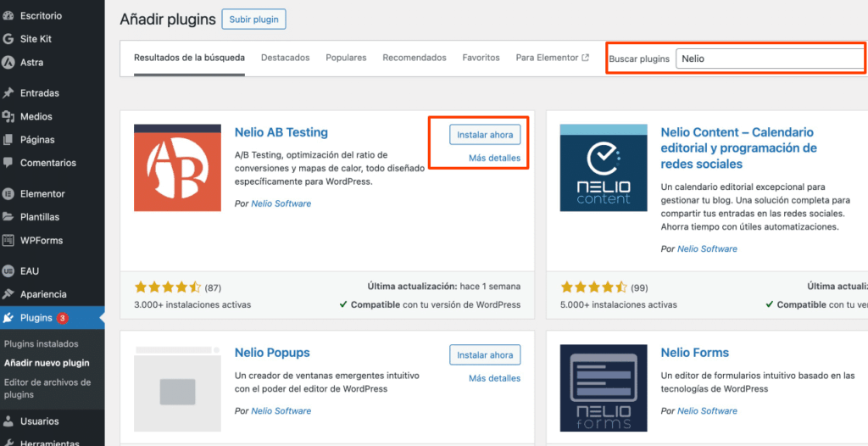
Task: Click the Nelio Popups placeholder thumbnail
Action: pyautogui.click(x=178, y=387)
